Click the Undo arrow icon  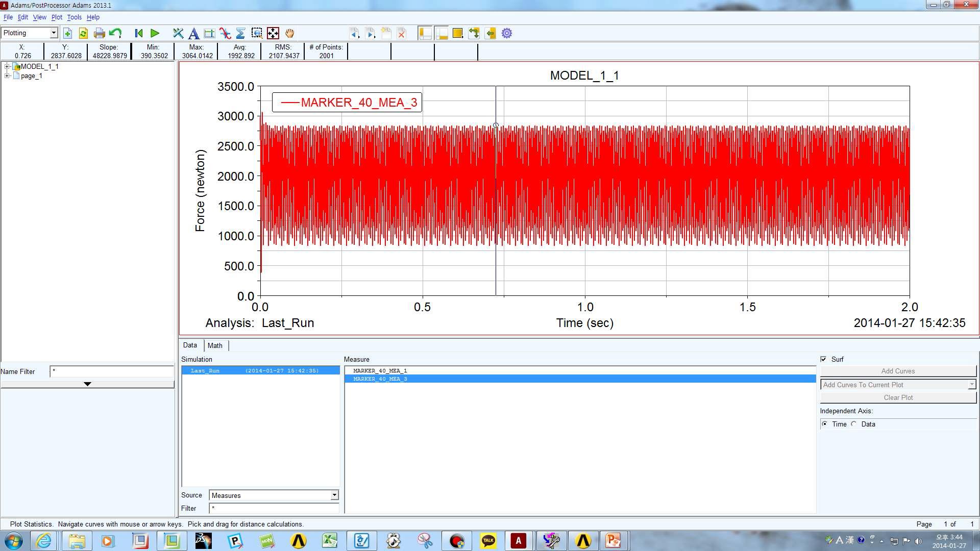pos(116,34)
